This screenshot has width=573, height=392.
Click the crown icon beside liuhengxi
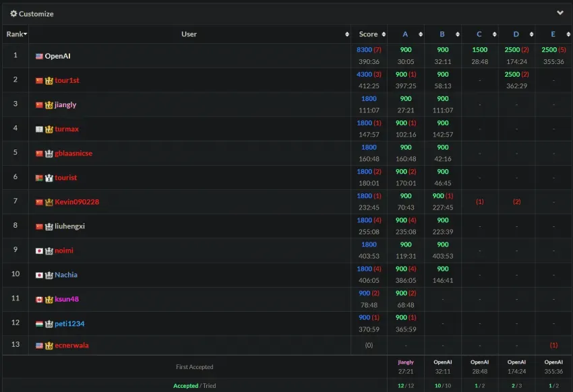pyautogui.click(x=49, y=227)
